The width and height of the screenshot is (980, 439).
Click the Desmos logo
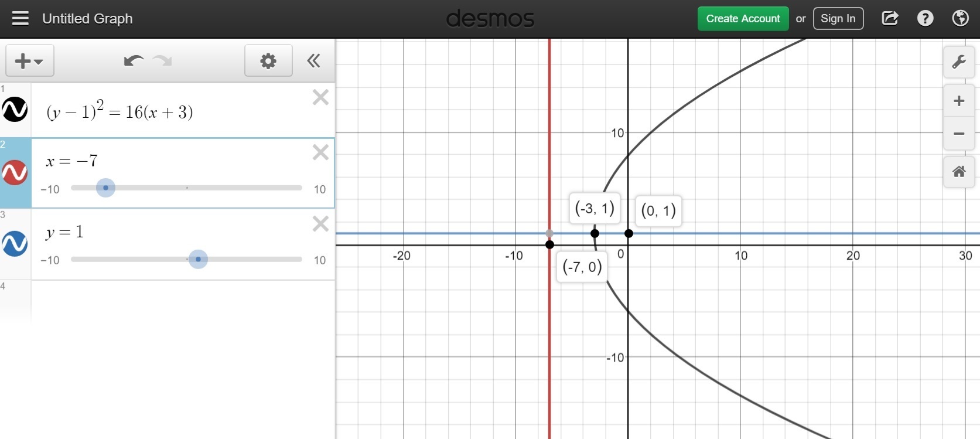tap(490, 19)
